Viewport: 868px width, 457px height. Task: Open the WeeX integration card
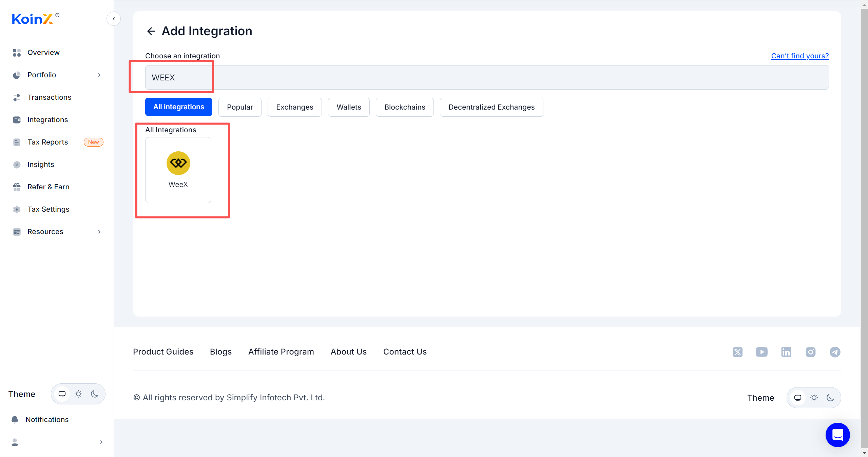point(178,170)
